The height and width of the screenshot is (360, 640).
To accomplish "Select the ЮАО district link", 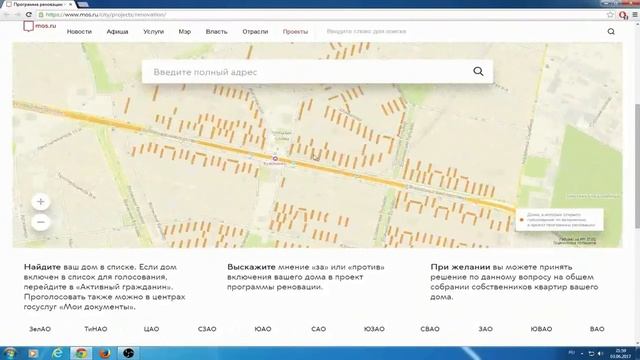I will [x=263, y=329].
